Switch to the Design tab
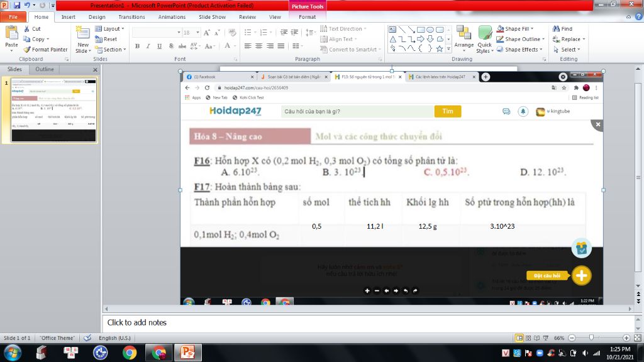The width and height of the screenshot is (644, 362). click(97, 17)
